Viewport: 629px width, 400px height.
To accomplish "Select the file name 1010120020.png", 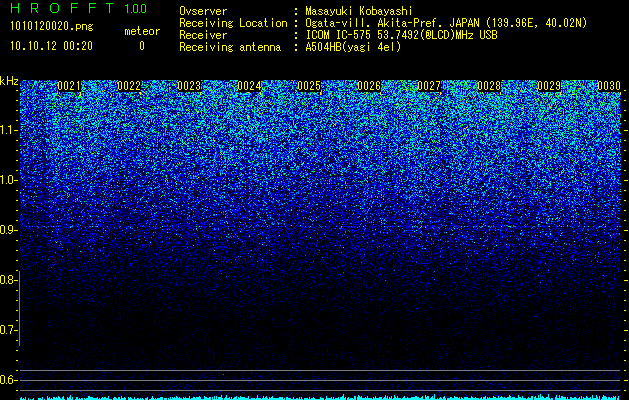I will pos(52,27).
